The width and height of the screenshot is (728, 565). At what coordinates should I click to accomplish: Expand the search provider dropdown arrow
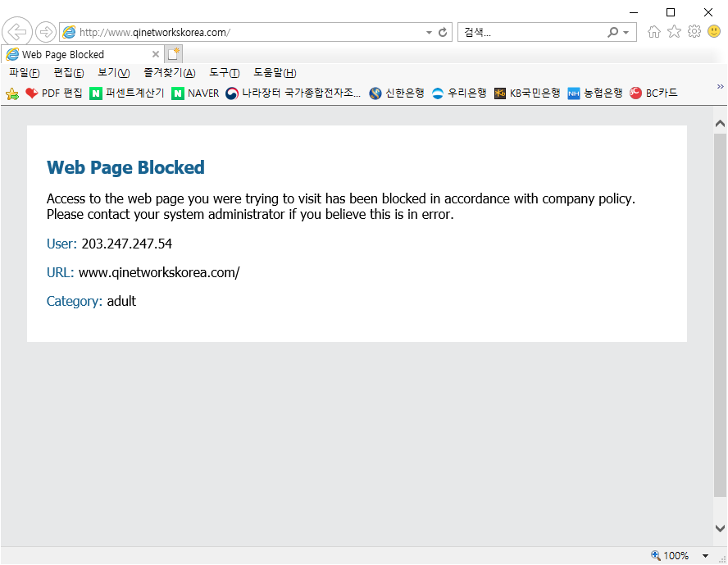click(626, 33)
